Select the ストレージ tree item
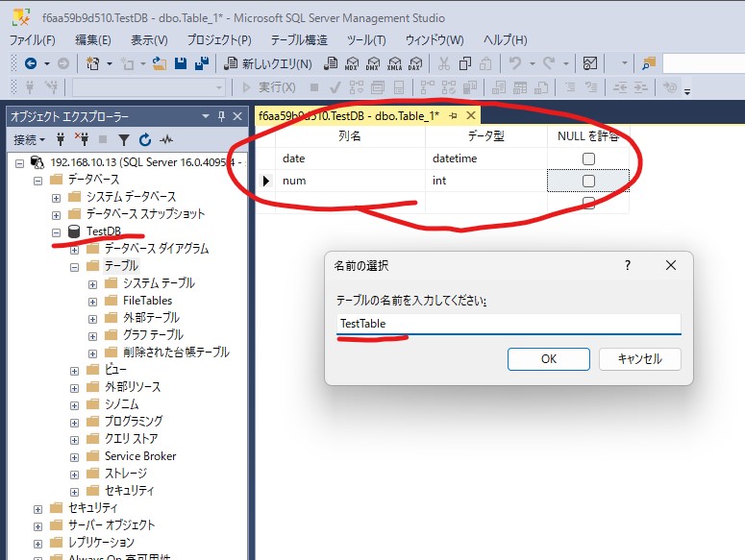Viewport: 745px width, 560px height. pyautogui.click(x=126, y=474)
